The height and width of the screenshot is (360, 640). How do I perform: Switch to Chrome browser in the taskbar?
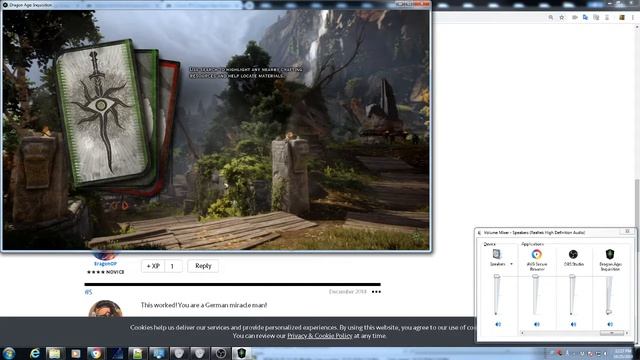coord(96,353)
